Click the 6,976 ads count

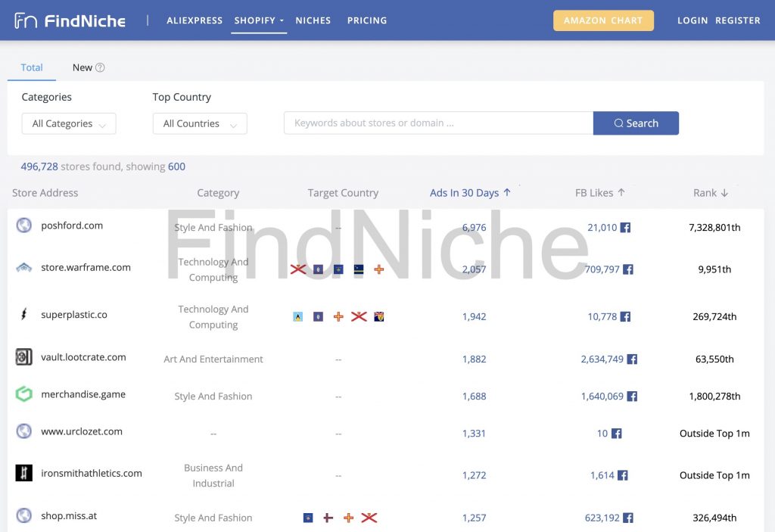pos(474,228)
